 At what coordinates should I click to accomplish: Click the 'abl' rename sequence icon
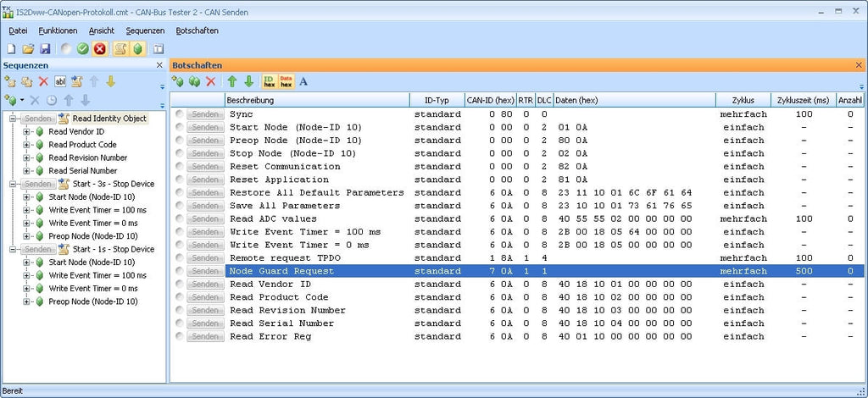(x=60, y=82)
